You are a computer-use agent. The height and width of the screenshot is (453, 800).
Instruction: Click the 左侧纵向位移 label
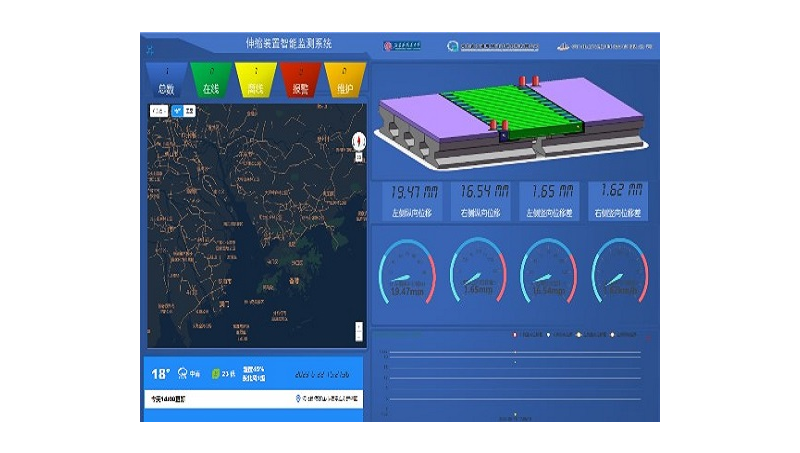click(412, 213)
